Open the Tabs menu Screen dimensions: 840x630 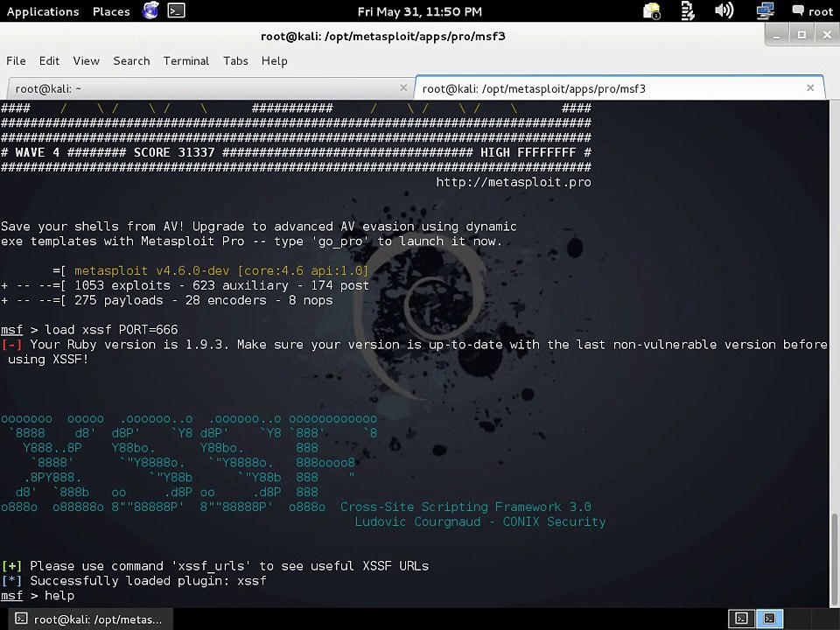pos(235,61)
